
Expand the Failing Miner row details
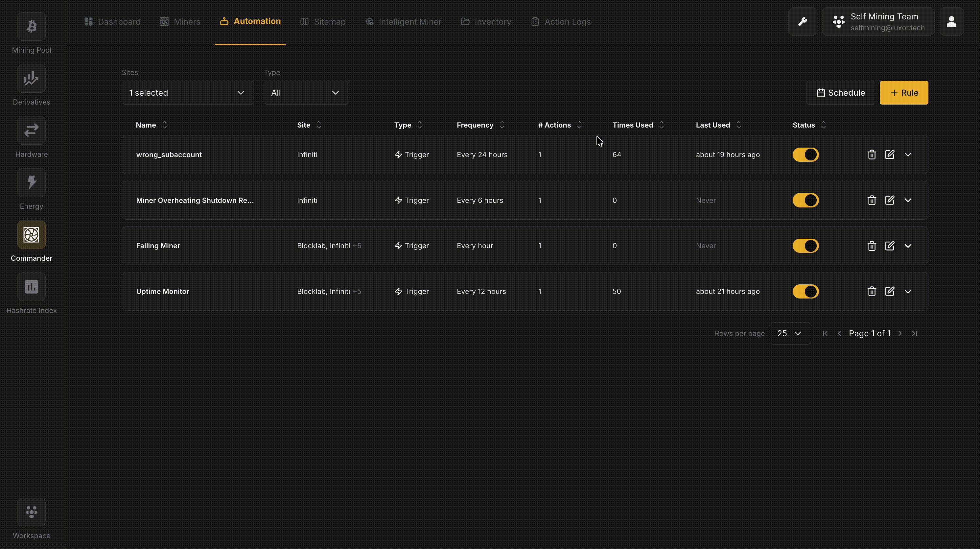coord(908,246)
